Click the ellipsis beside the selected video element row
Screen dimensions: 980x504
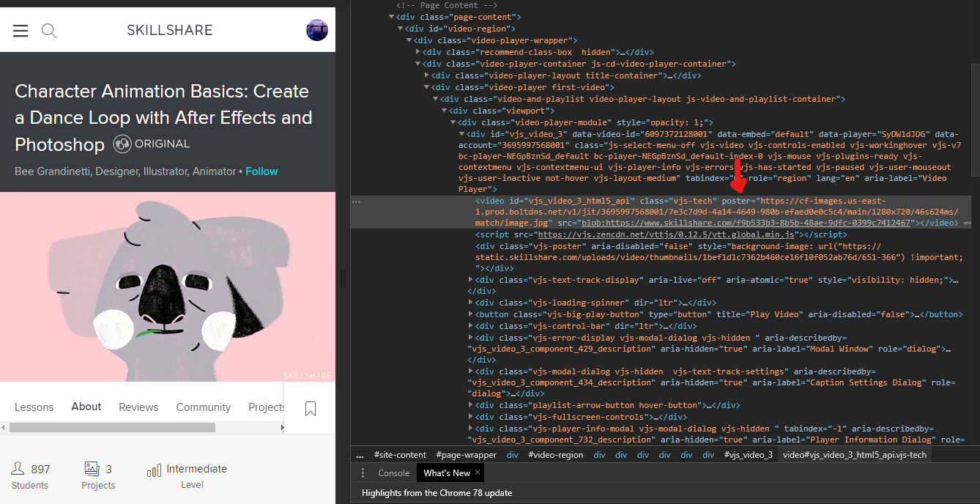pos(356,201)
